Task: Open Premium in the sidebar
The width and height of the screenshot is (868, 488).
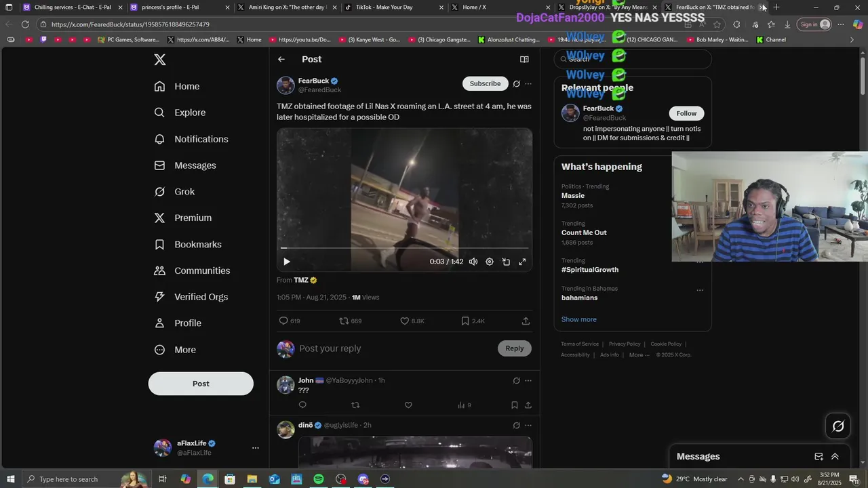Action: [183, 218]
